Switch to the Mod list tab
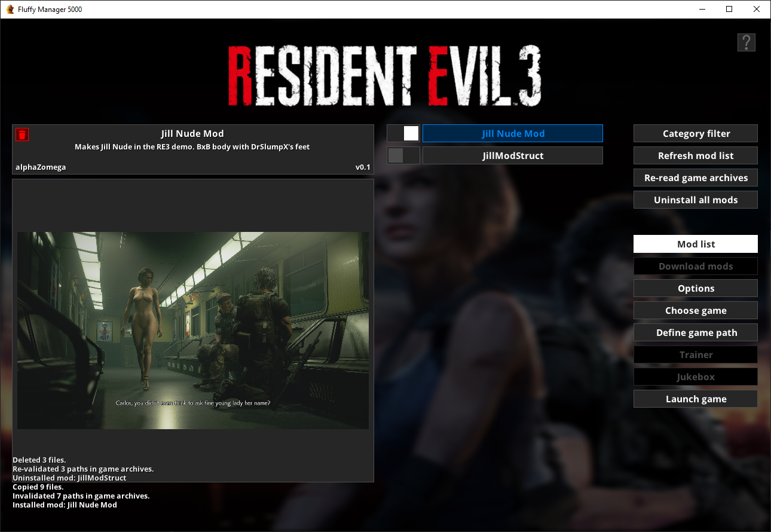 coord(696,244)
